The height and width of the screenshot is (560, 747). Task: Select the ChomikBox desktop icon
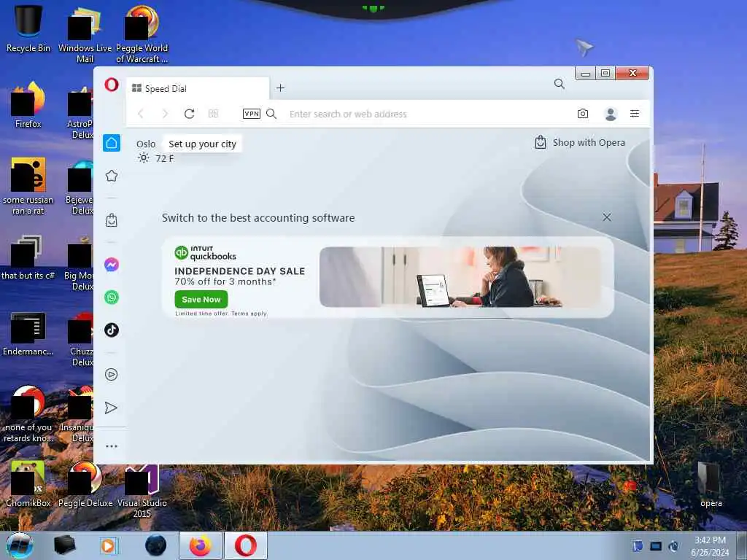pos(28,484)
